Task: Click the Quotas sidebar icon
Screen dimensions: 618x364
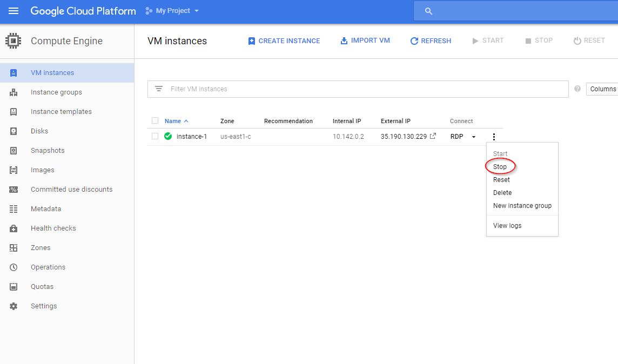Action: [14, 286]
